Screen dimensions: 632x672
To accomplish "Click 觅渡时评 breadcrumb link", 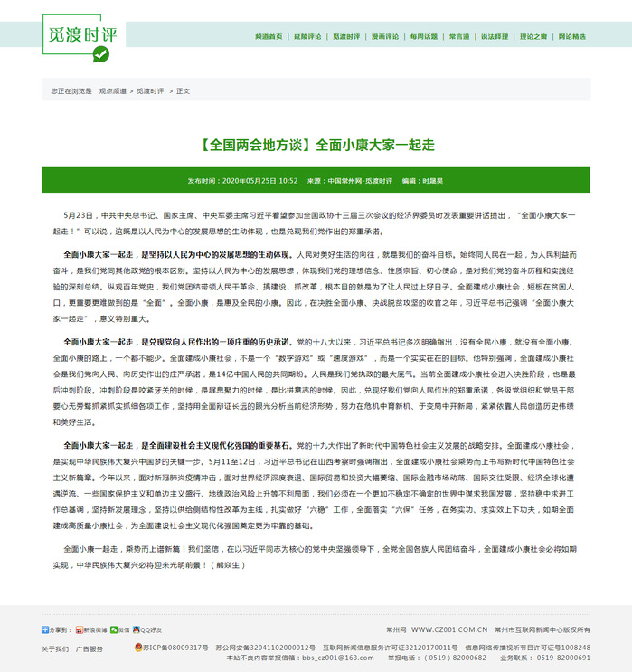I will (150, 91).
